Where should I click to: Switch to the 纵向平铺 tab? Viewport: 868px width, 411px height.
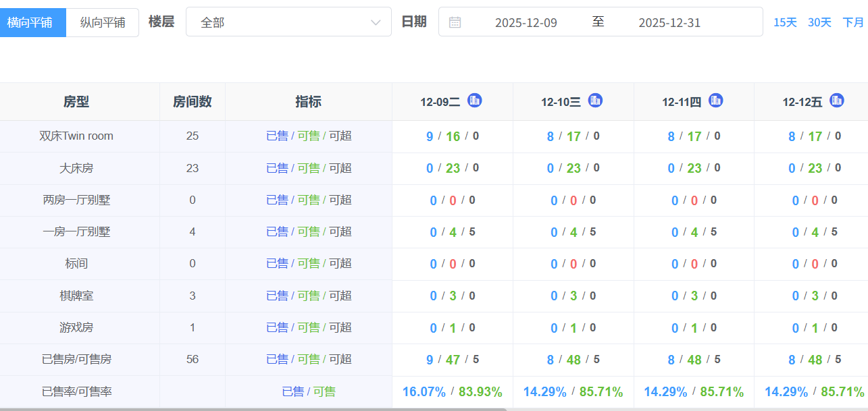click(102, 21)
